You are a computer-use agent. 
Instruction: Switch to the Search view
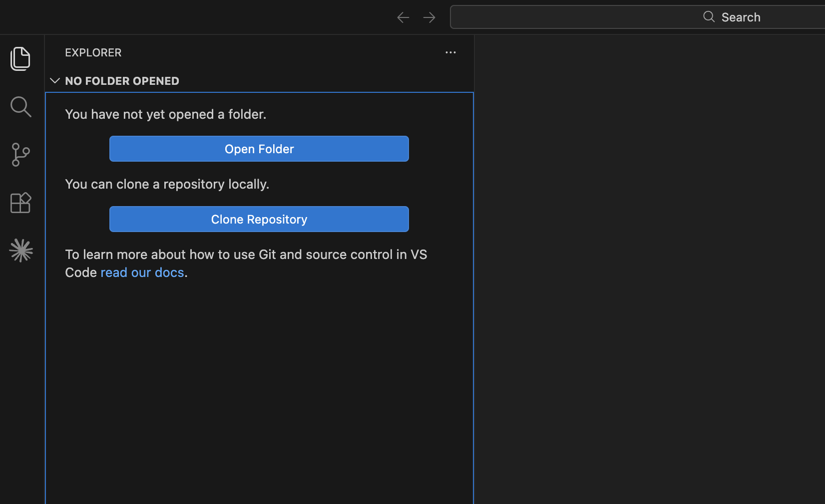point(20,107)
